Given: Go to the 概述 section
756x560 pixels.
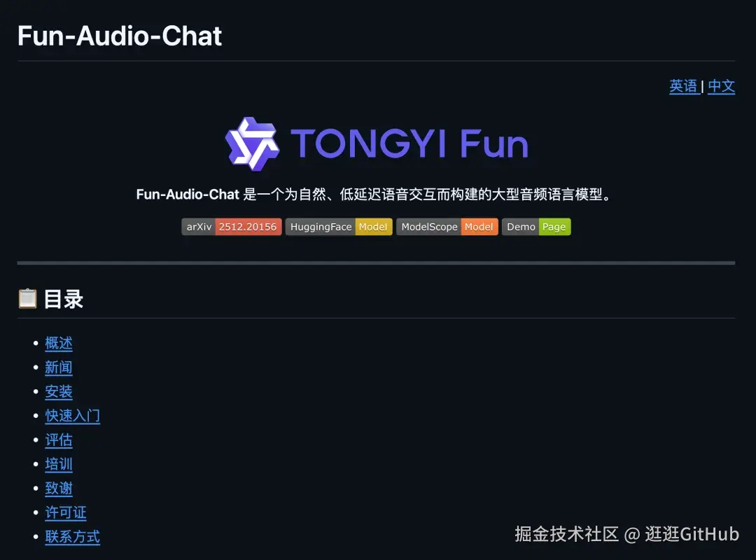Looking at the screenshot, I should point(59,343).
